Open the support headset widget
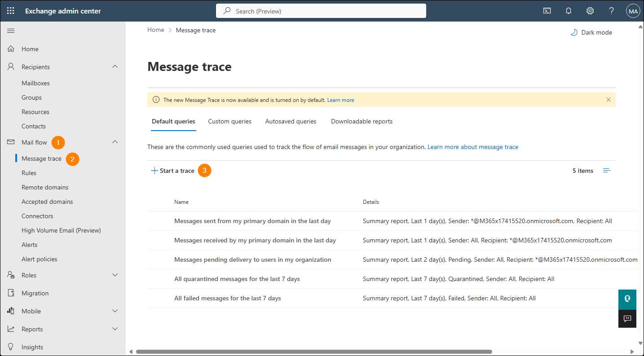Viewport: 644px width, 356px height. (627, 299)
